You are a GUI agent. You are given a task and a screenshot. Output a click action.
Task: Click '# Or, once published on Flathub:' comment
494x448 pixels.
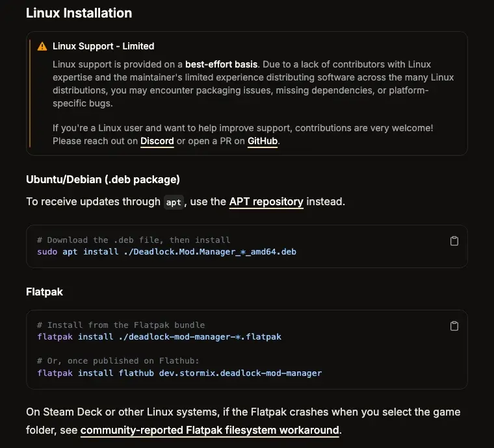click(x=118, y=361)
